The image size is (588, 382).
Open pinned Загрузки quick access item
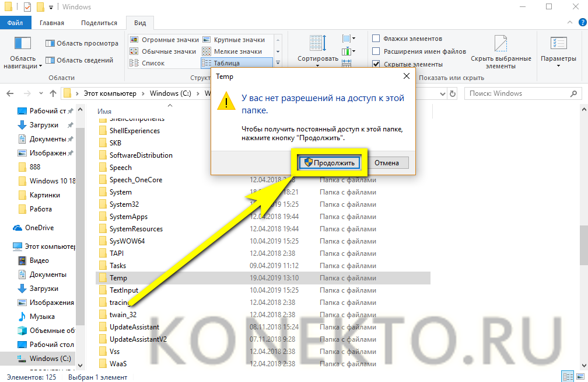(45, 124)
